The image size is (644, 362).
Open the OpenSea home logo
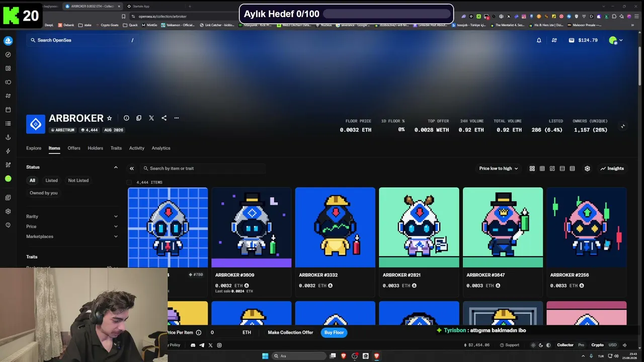click(8, 40)
